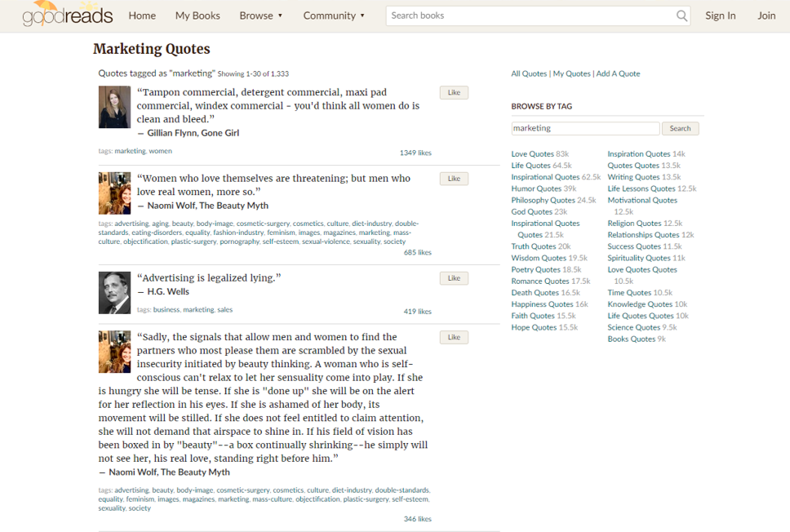Click the search magnifier icon
This screenshot has height=532, width=790.
click(681, 16)
